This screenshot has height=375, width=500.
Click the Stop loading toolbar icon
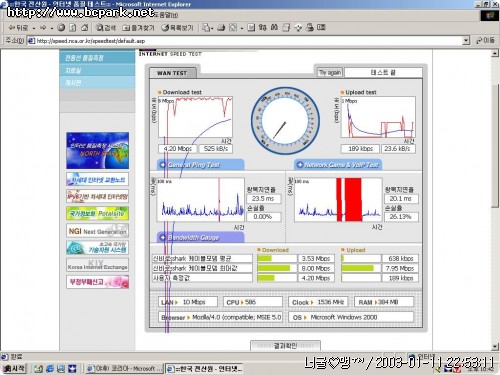tap(61, 28)
